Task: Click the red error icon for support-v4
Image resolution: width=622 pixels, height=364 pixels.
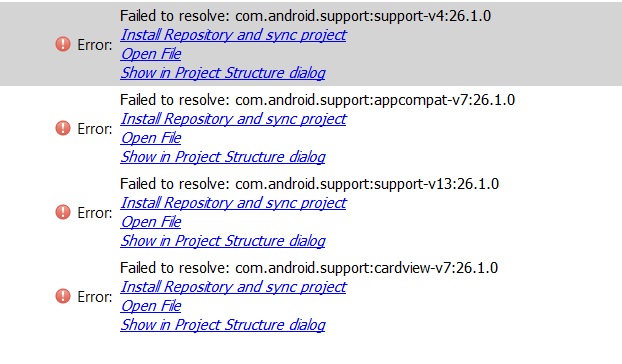Action: click(63, 44)
